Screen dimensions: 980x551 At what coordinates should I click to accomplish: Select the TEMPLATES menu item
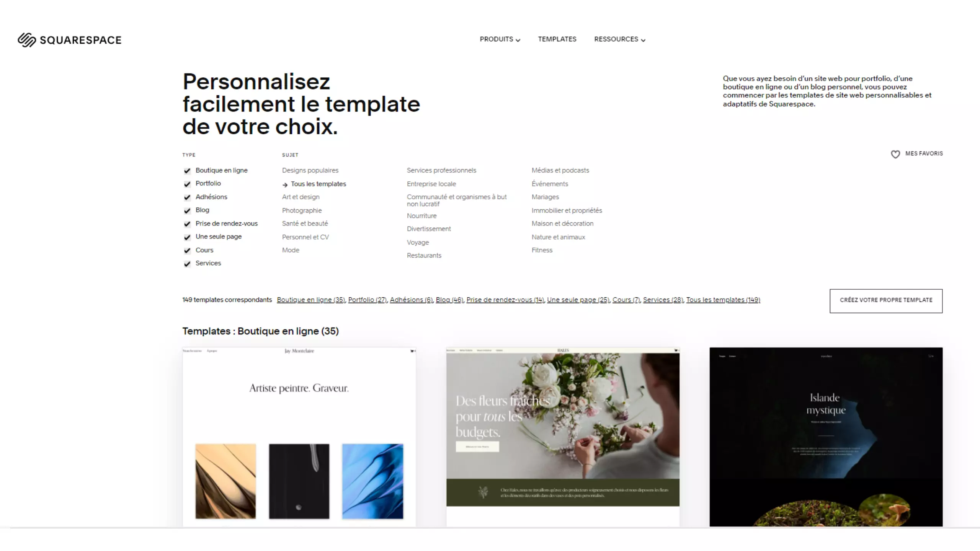557,39
